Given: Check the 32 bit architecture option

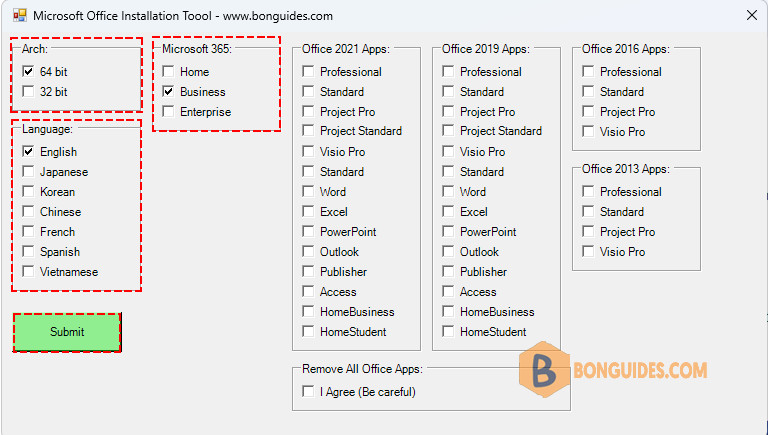Looking at the screenshot, I should (28, 92).
